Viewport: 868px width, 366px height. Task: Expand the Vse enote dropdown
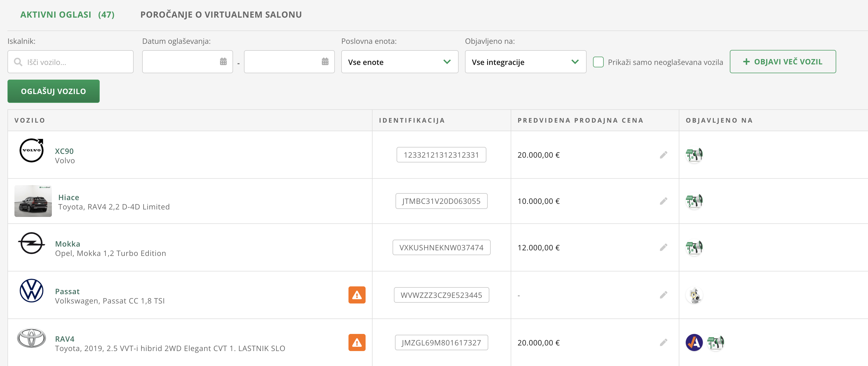coord(399,62)
